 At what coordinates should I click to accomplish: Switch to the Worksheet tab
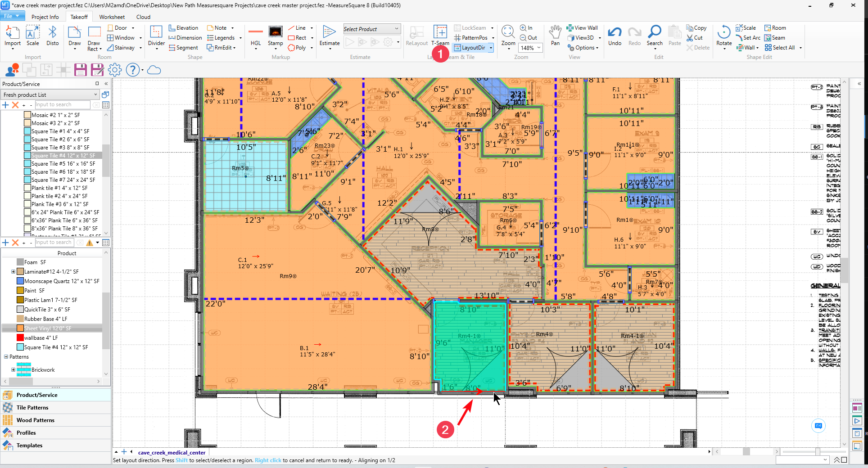coord(112,17)
